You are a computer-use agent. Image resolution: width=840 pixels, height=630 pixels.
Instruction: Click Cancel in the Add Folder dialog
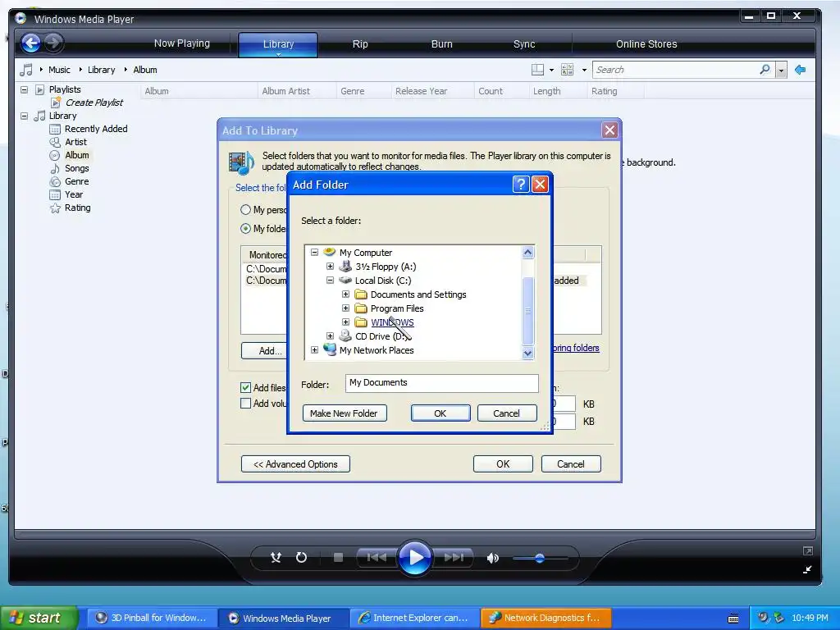[x=507, y=413]
